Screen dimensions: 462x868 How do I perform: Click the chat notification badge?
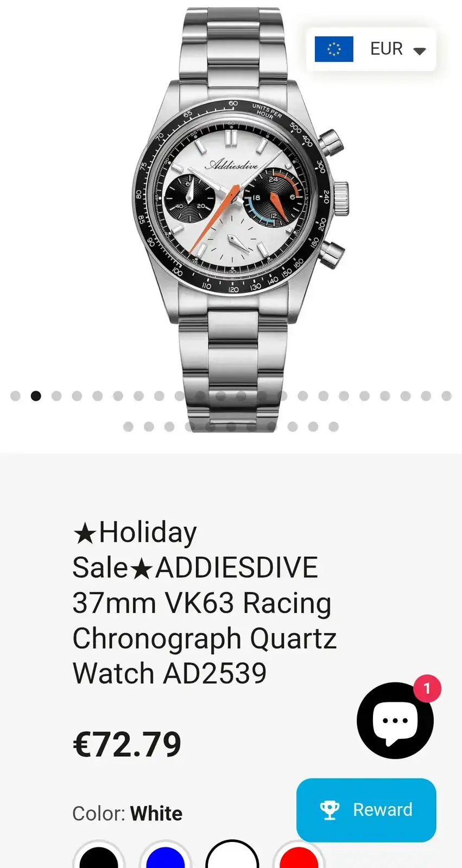(427, 688)
